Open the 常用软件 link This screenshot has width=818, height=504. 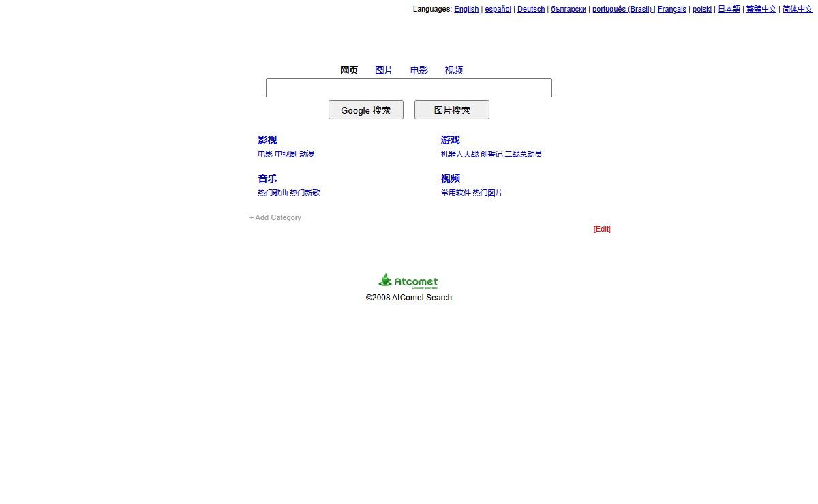pyautogui.click(x=455, y=193)
